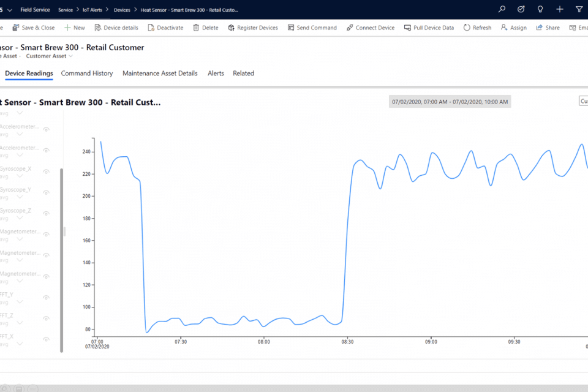Hide the FFT_Y series with eye icon
The image size is (588, 392).
tap(46, 297)
